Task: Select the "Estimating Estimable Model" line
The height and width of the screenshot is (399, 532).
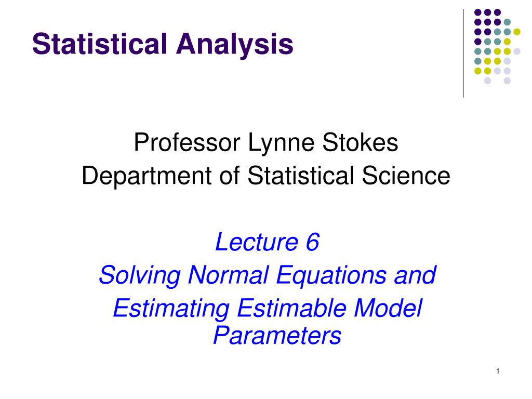Action: coord(268,308)
